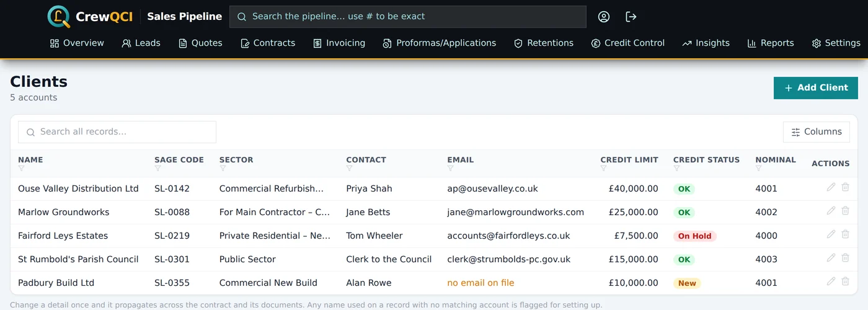This screenshot has height=310, width=868.
Task: Open the Name column filter
Action: click(22, 169)
